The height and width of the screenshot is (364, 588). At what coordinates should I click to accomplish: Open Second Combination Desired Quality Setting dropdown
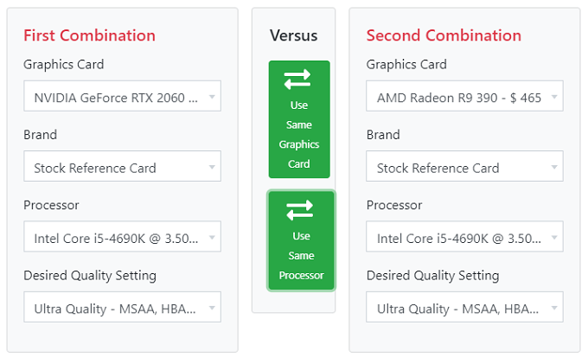464,307
